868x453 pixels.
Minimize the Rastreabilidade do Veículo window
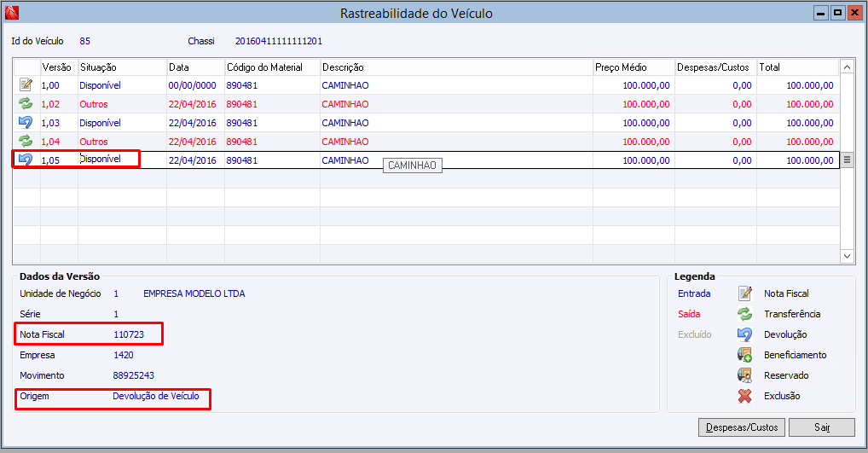tap(820, 13)
